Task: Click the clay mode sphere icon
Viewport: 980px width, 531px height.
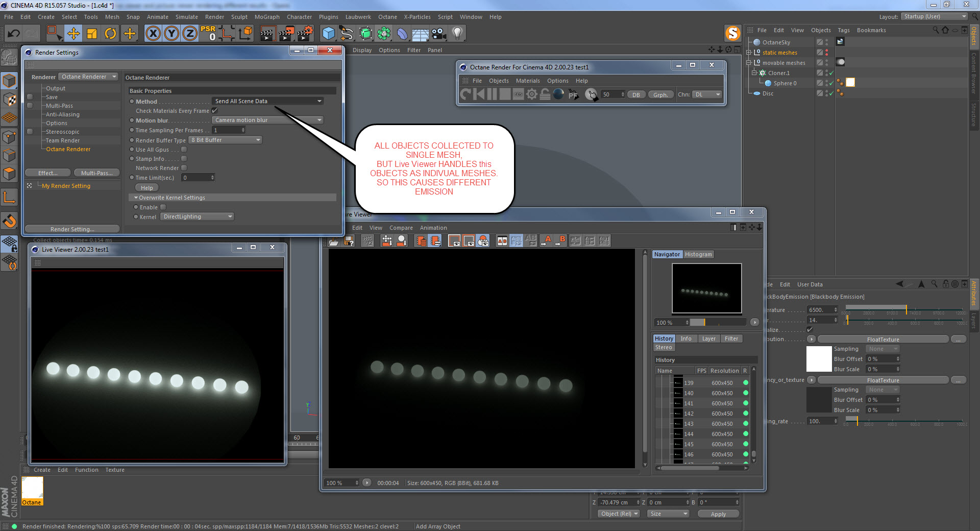Action: point(558,94)
